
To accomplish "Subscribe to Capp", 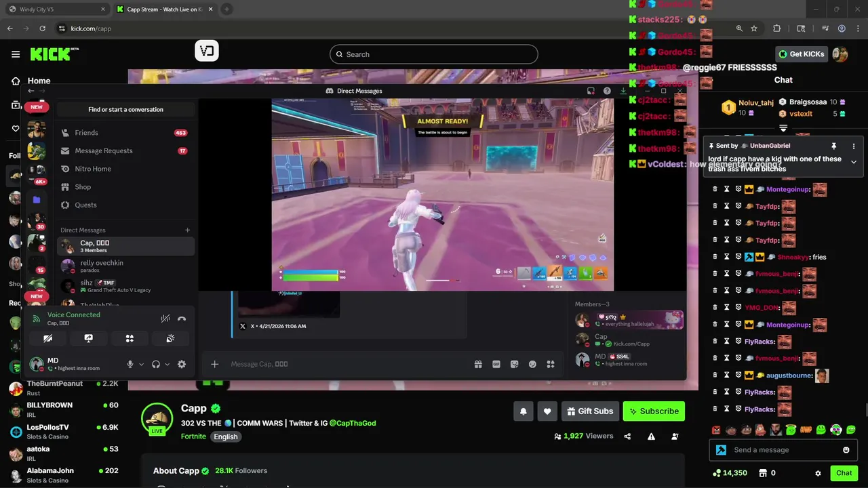I will (x=654, y=411).
